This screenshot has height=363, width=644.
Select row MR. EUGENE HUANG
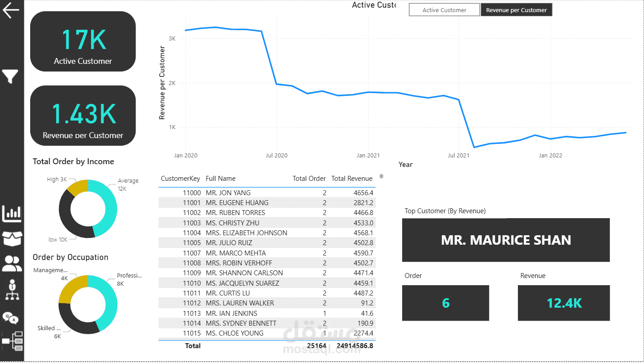click(267, 202)
